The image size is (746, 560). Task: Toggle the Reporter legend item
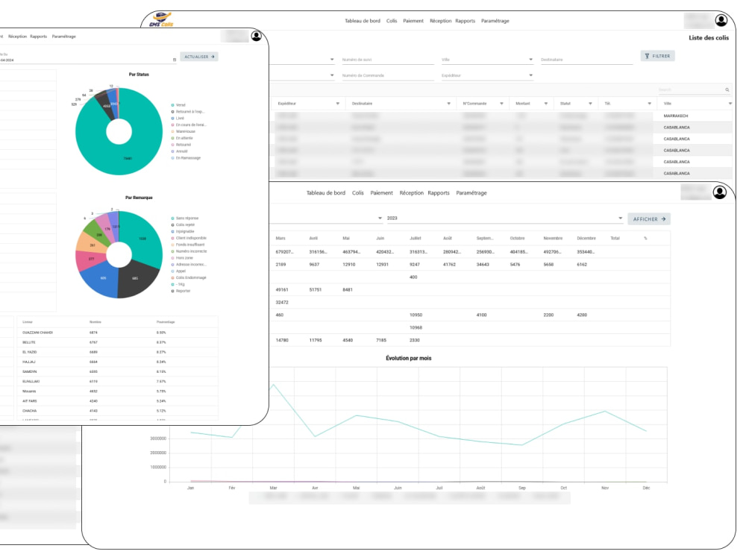(181, 291)
